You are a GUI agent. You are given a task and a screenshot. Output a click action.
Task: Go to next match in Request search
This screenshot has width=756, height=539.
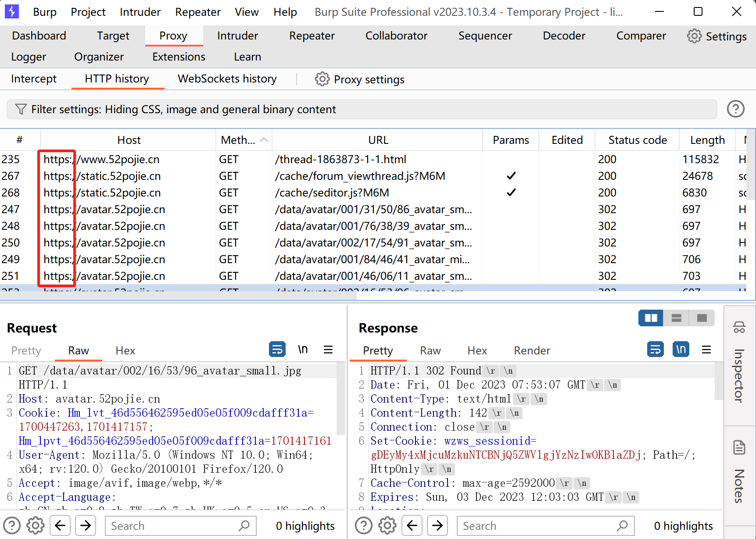[x=86, y=525]
